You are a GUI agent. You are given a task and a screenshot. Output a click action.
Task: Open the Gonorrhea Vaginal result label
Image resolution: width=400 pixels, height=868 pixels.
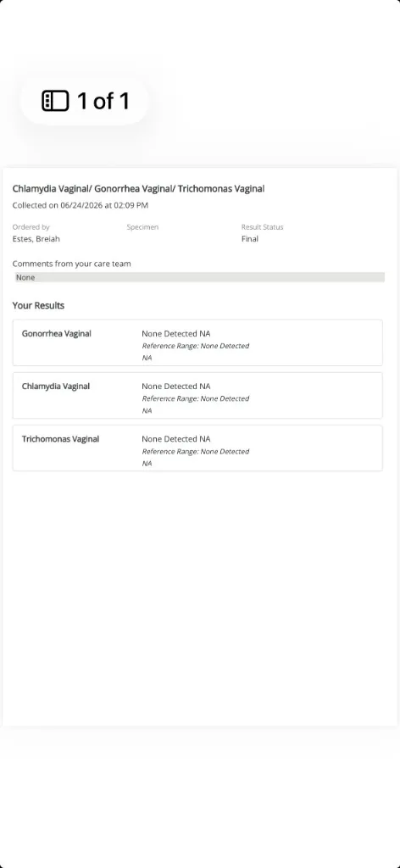coord(57,334)
